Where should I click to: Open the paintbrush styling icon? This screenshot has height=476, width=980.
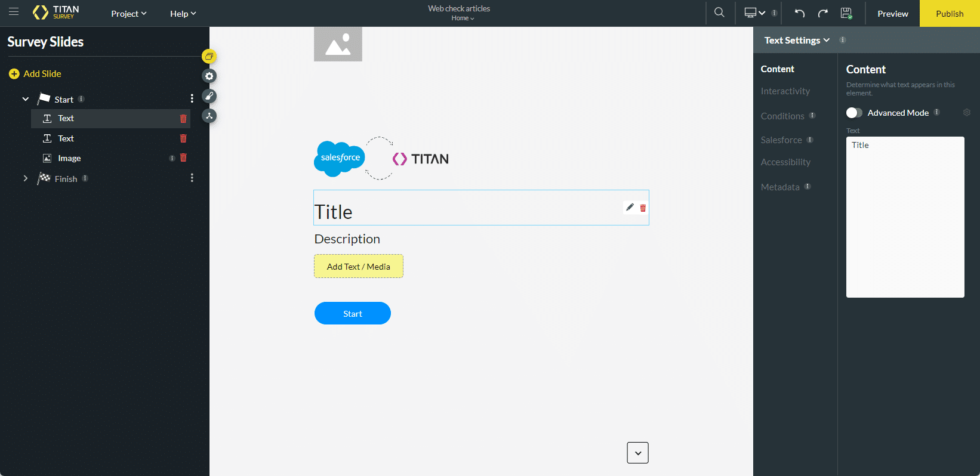point(209,96)
